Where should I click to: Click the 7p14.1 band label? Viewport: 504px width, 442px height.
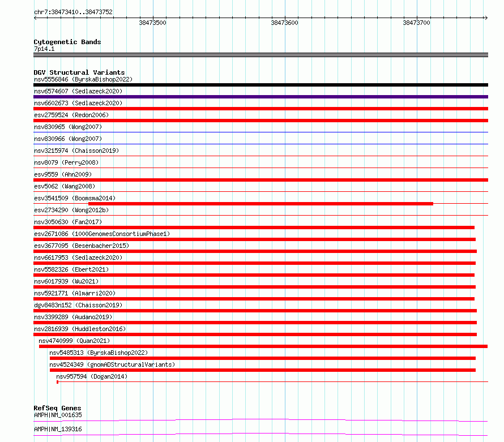coord(44,49)
